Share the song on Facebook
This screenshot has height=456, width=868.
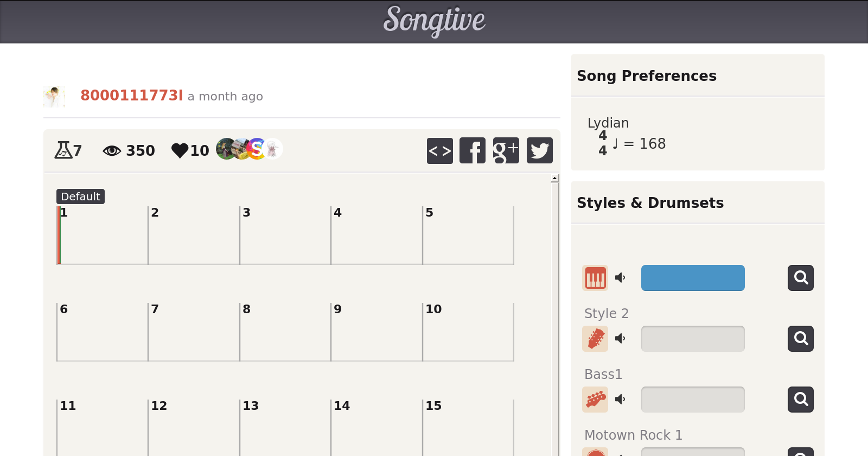click(x=473, y=150)
